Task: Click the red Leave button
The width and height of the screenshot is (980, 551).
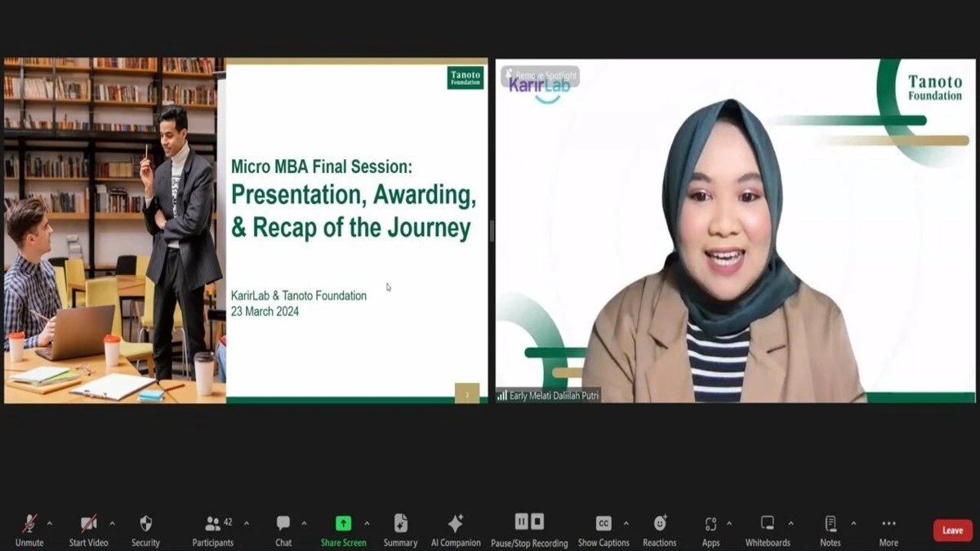Action: (x=952, y=531)
